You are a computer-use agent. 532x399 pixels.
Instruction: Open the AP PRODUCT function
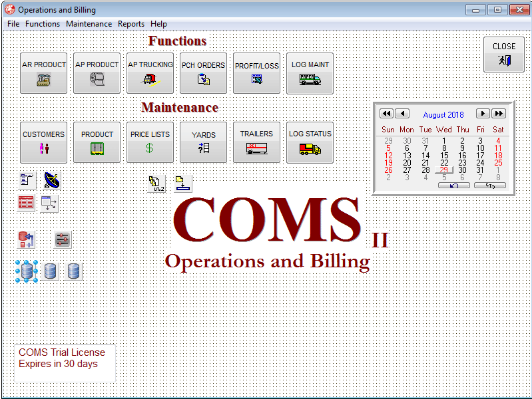tap(97, 73)
